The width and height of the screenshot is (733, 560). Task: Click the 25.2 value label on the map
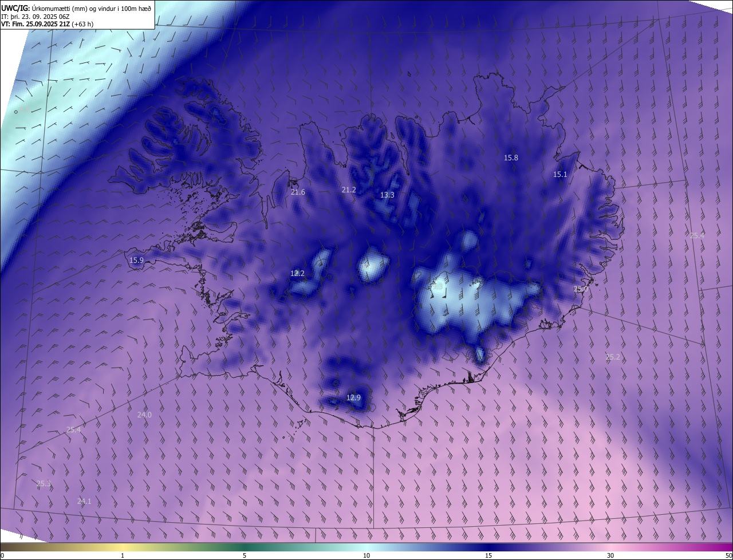tap(613, 357)
